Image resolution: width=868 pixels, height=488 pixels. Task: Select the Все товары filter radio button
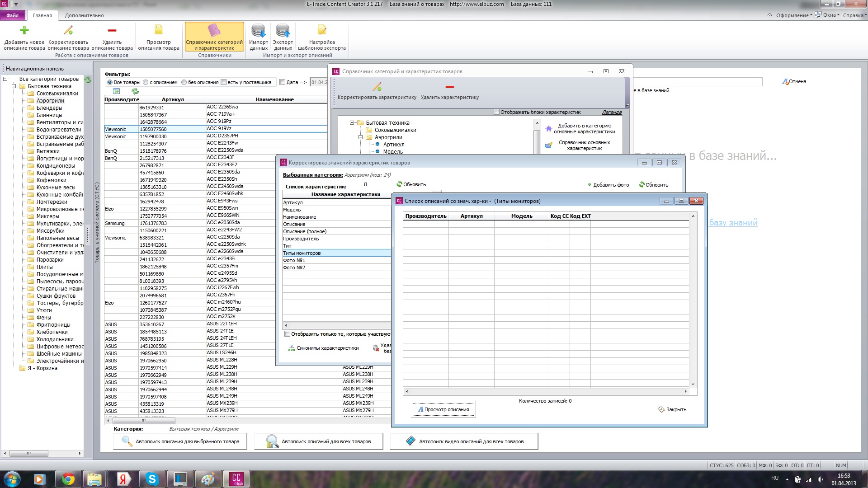click(x=109, y=82)
